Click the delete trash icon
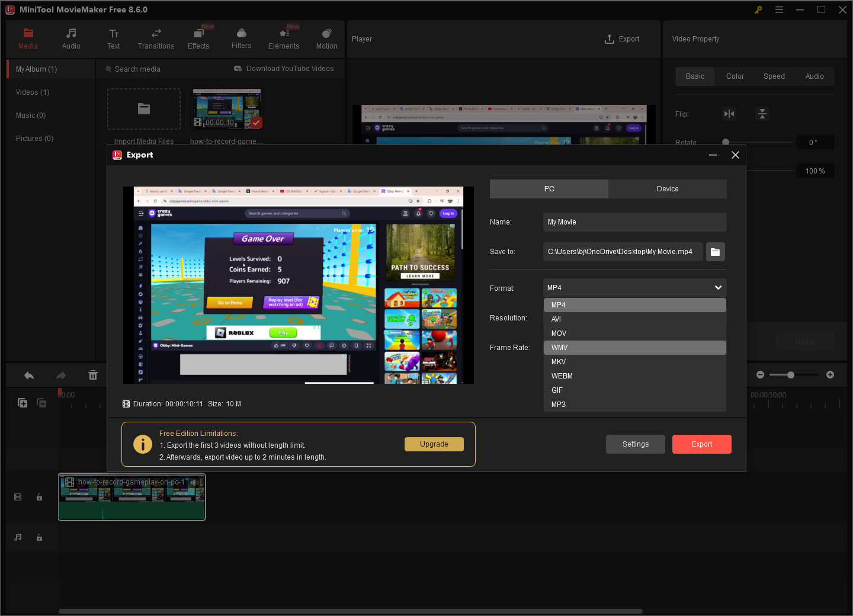Screen dimensions: 853x616 pyautogui.click(x=93, y=376)
